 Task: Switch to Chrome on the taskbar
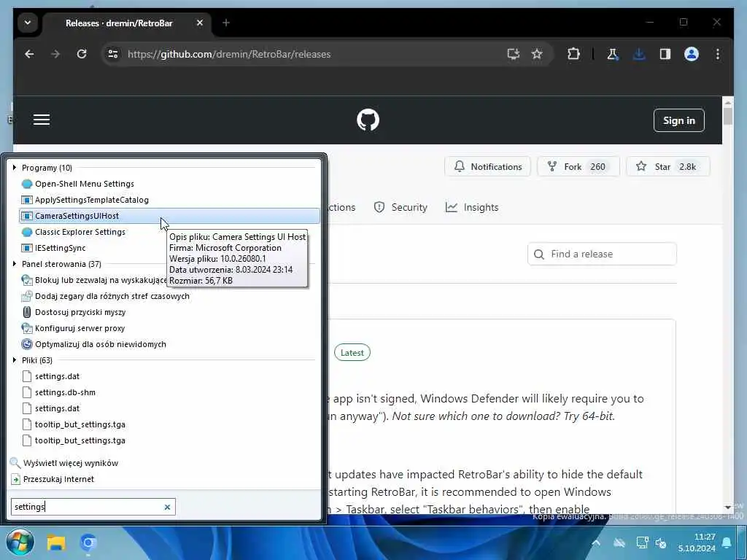(88, 542)
